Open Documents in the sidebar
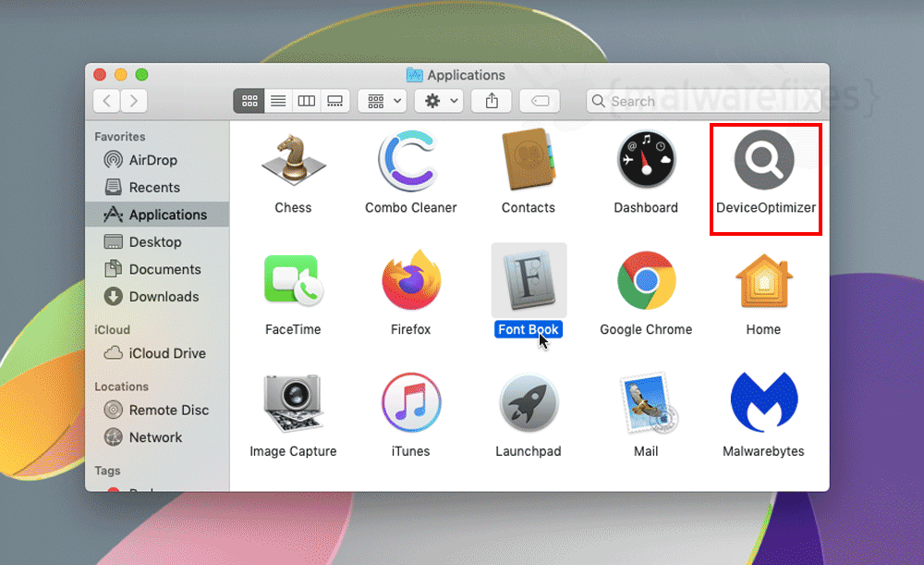 157,269
